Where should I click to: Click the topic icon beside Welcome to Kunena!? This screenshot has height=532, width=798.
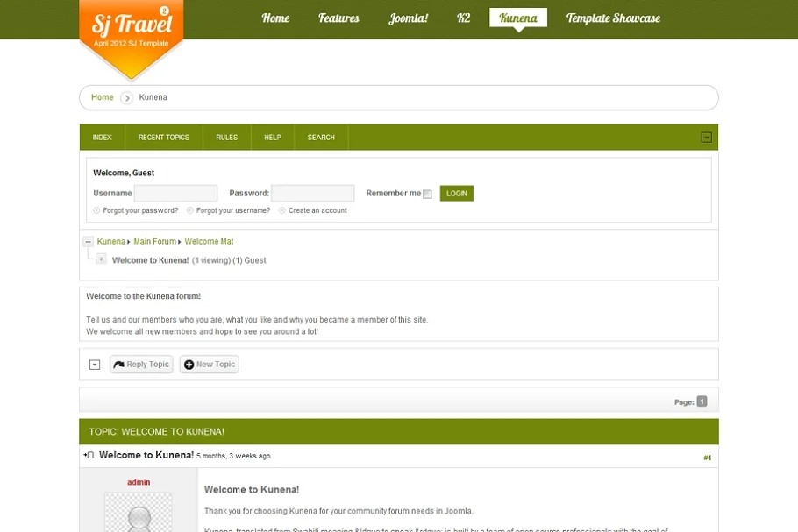point(101,259)
